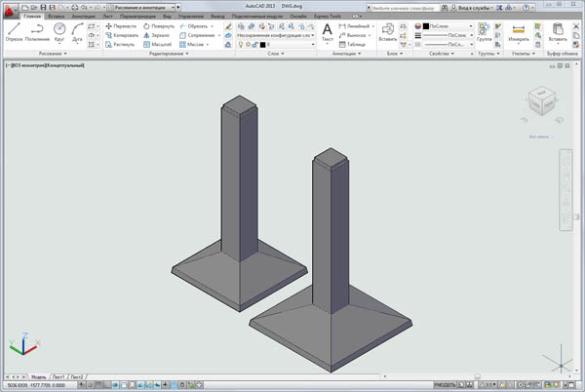Open the Измерить (Measure) tool
This screenshot has height=392, width=585.
[x=519, y=32]
